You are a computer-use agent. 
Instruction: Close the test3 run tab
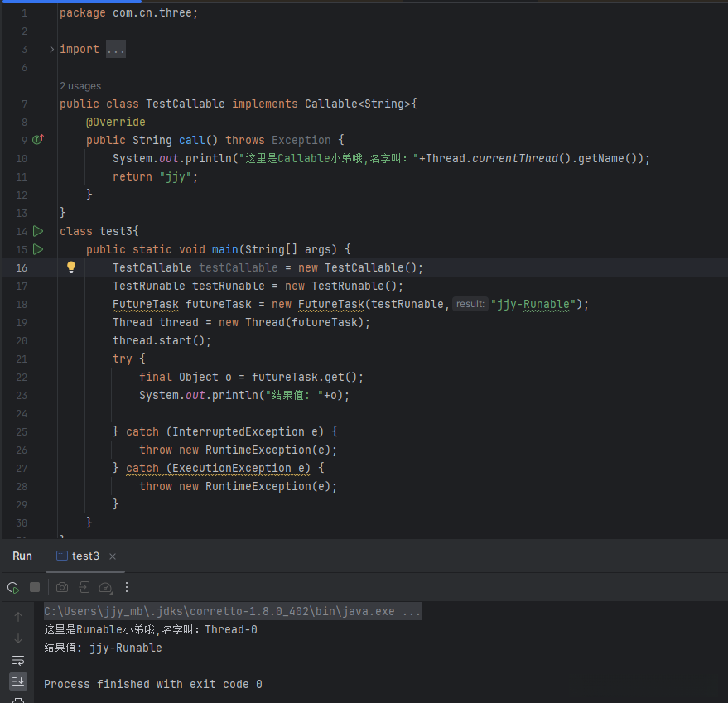[x=113, y=556]
